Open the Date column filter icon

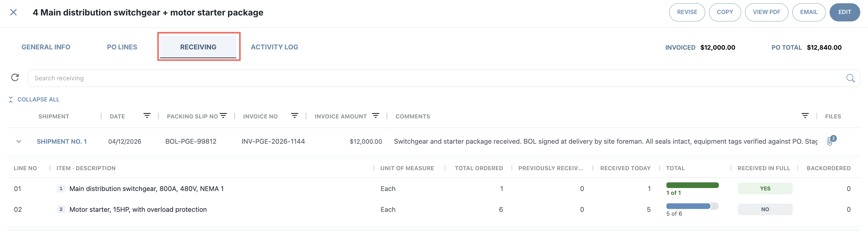coord(147,115)
